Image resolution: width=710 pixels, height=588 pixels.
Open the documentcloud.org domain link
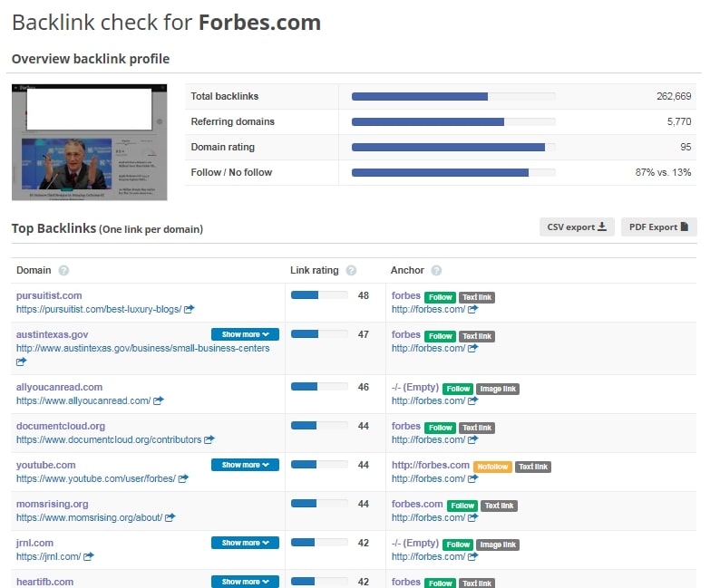[x=61, y=426]
